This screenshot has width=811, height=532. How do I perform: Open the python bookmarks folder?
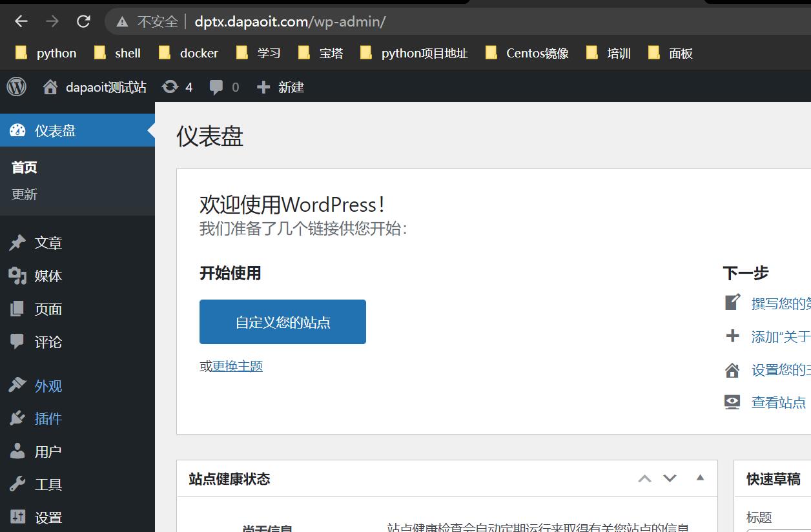(46, 53)
